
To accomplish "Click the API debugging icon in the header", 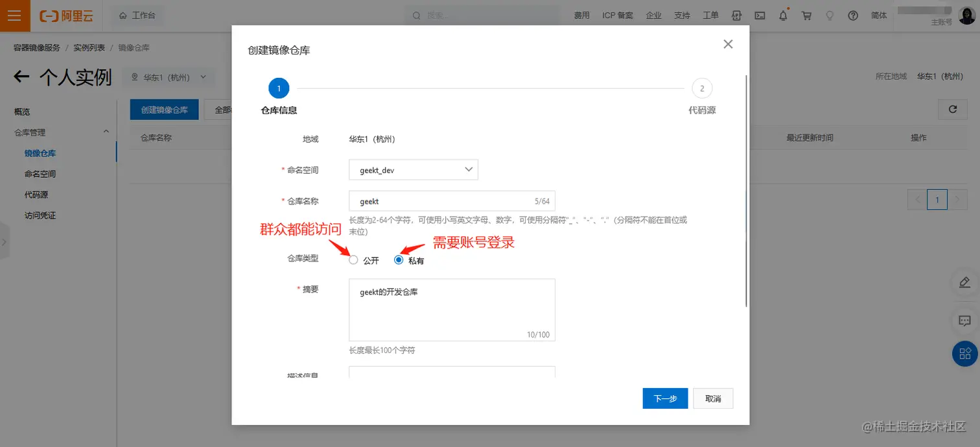I will pos(737,16).
